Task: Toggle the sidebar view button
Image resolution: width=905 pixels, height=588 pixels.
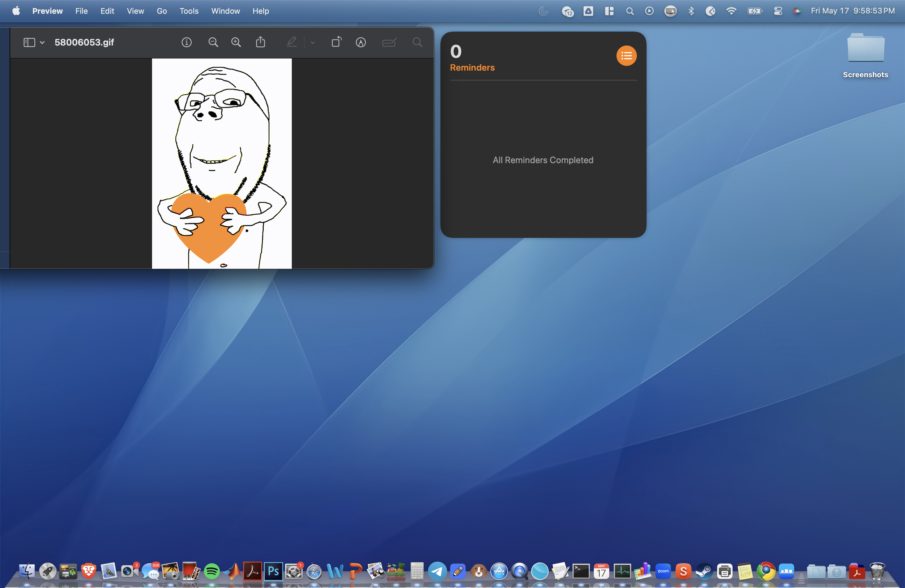Action: (x=29, y=42)
